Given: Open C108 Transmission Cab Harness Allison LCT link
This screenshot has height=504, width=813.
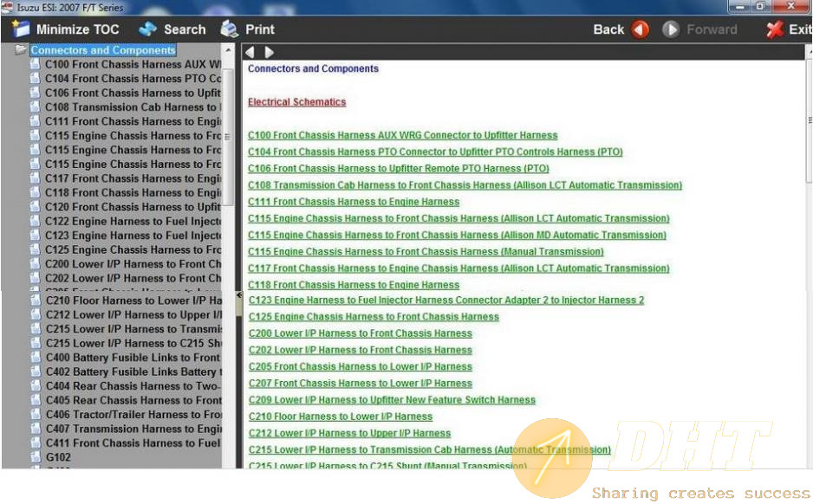Looking at the screenshot, I should point(465,185).
